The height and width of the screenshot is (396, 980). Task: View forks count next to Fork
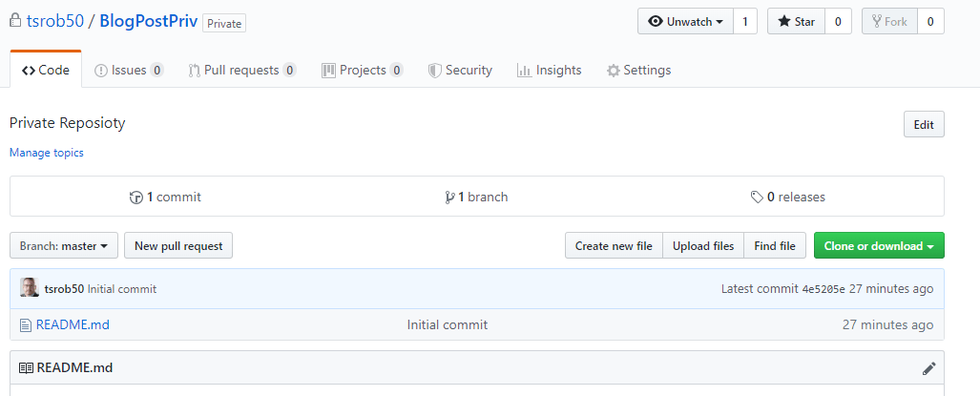point(930,21)
